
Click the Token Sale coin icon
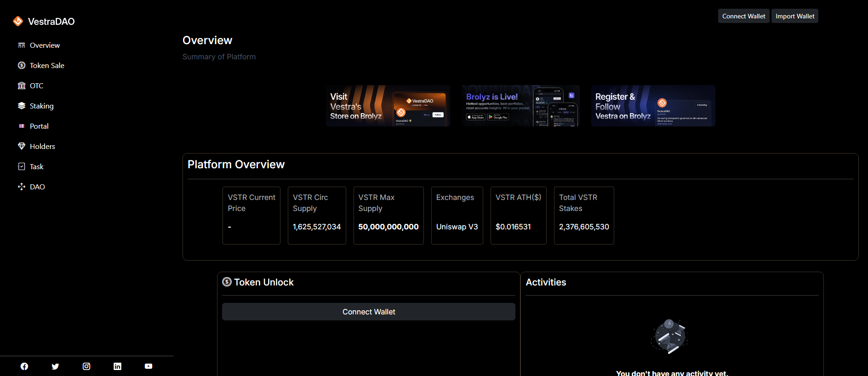coord(22,65)
